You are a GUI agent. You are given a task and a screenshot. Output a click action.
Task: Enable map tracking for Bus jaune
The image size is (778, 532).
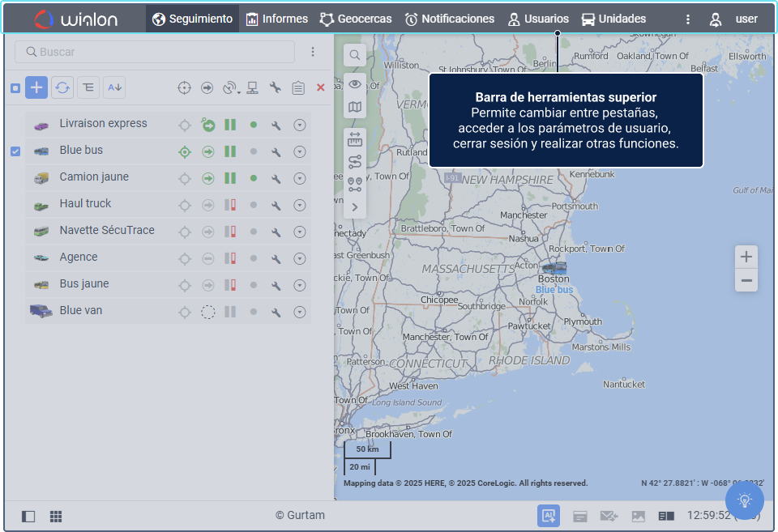(185, 286)
